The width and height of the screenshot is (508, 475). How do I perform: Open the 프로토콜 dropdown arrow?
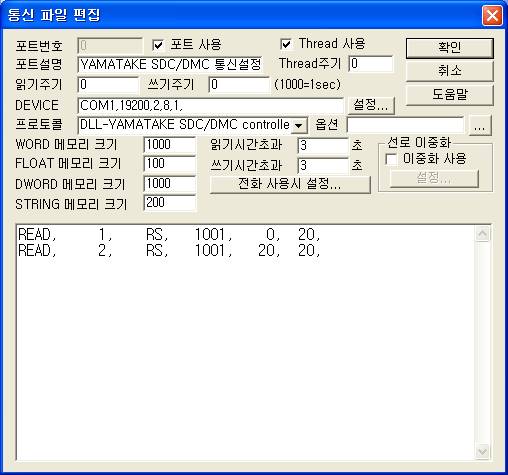pos(299,125)
